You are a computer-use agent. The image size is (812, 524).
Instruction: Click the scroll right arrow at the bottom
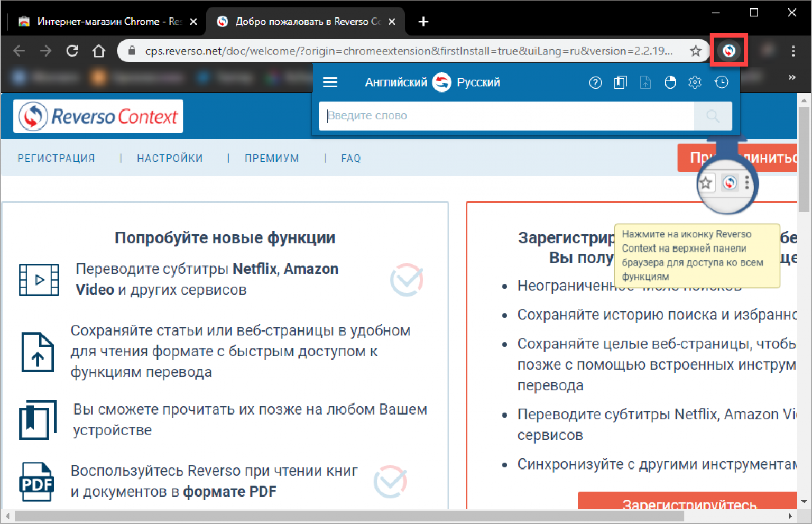790,516
